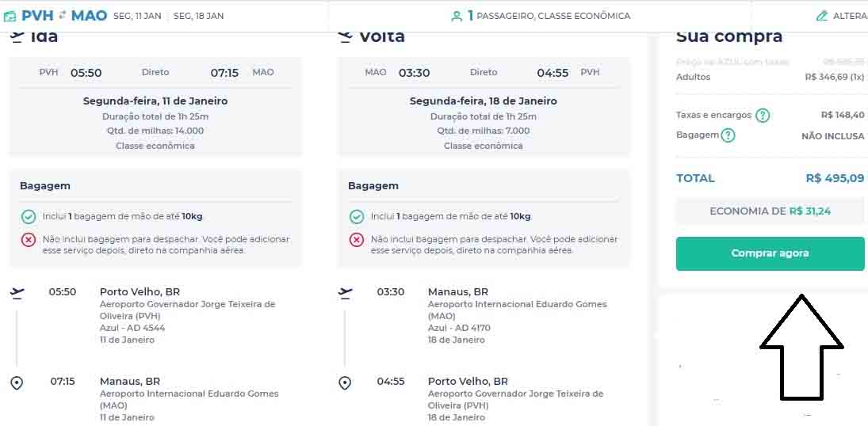Click the red X icon in Ida baggage
Screen dimensions: 868x426
click(29, 239)
